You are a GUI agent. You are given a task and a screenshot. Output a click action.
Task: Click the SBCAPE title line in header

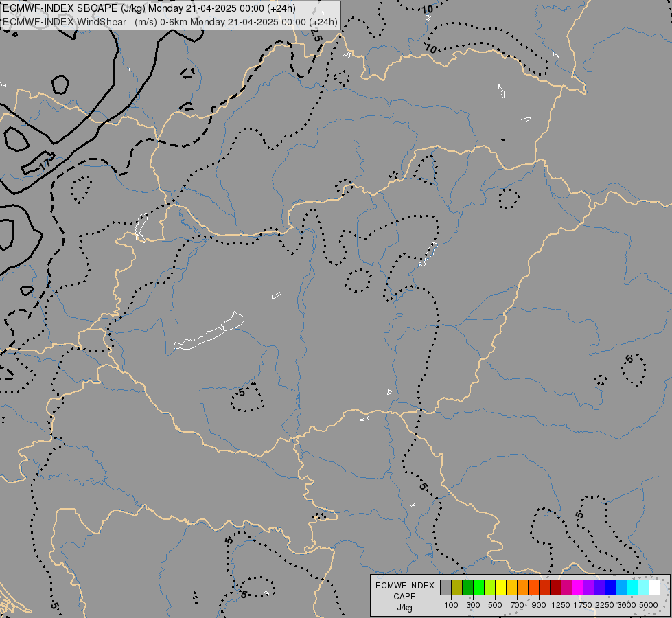tap(149, 8)
